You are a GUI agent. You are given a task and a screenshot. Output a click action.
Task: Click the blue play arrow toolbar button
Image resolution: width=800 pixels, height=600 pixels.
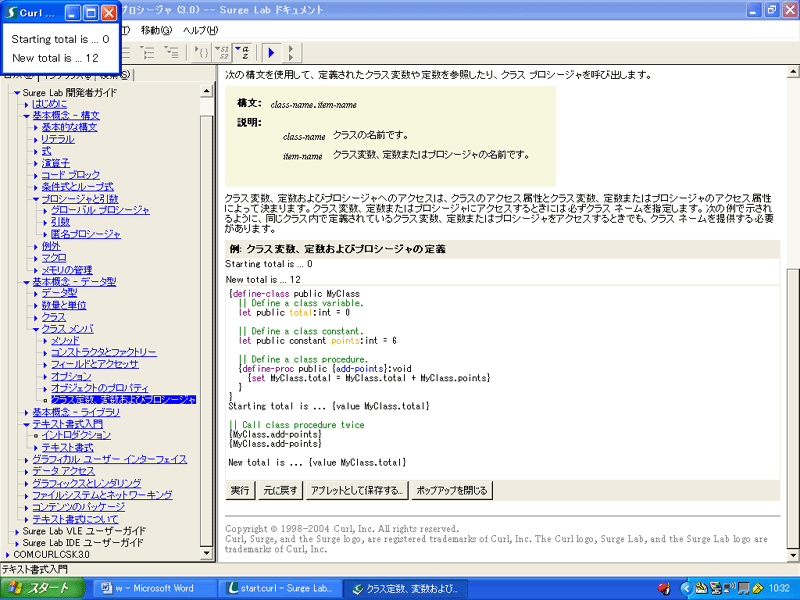click(271, 52)
